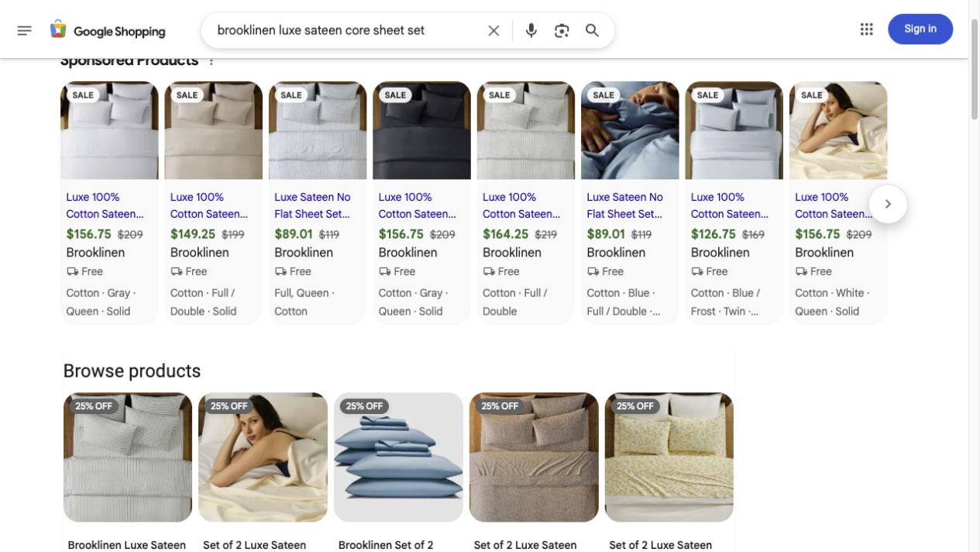Image resolution: width=980 pixels, height=552 pixels.
Task: Click the crossed-out $219 price
Action: (x=545, y=234)
